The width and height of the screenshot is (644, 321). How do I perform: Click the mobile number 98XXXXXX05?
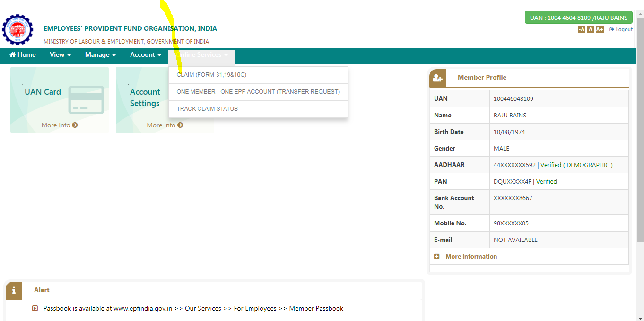click(511, 223)
